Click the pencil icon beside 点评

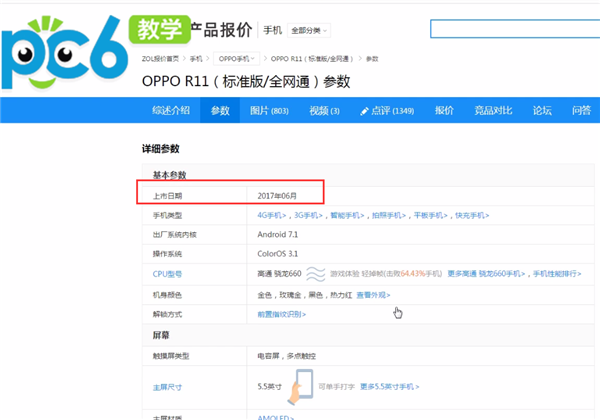tap(364, 111)
